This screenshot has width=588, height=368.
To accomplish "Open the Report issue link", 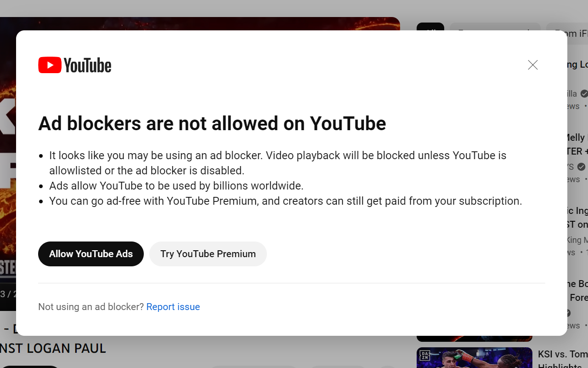I will coord(173,307).
